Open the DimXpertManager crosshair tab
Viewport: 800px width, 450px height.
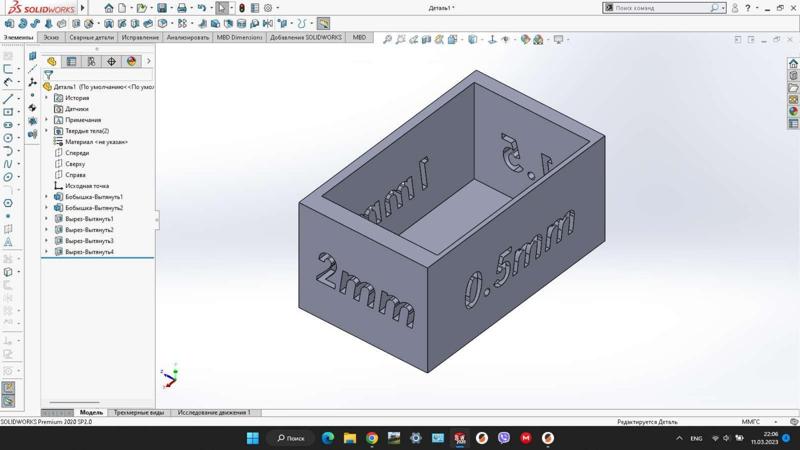coord(111,61)
